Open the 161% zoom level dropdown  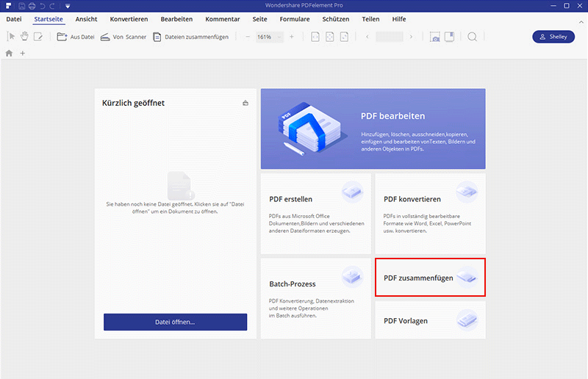pos(269,37)
